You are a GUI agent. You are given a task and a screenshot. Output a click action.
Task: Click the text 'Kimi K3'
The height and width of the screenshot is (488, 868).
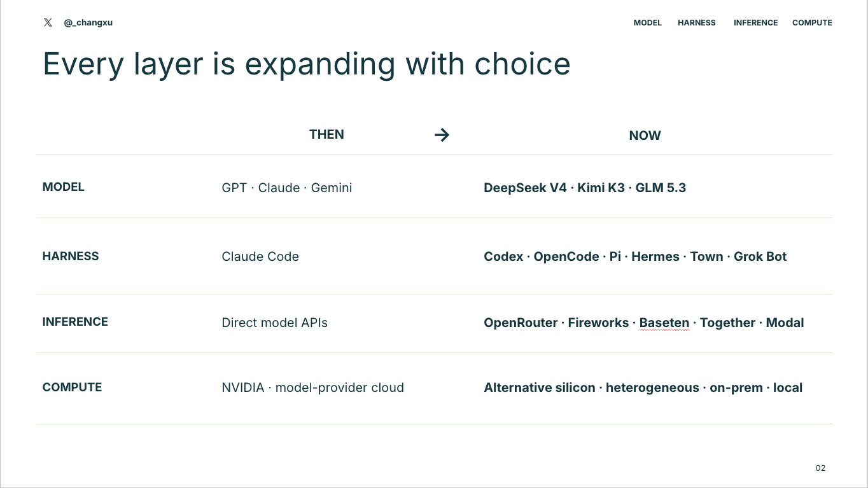(x=601, y=188)
